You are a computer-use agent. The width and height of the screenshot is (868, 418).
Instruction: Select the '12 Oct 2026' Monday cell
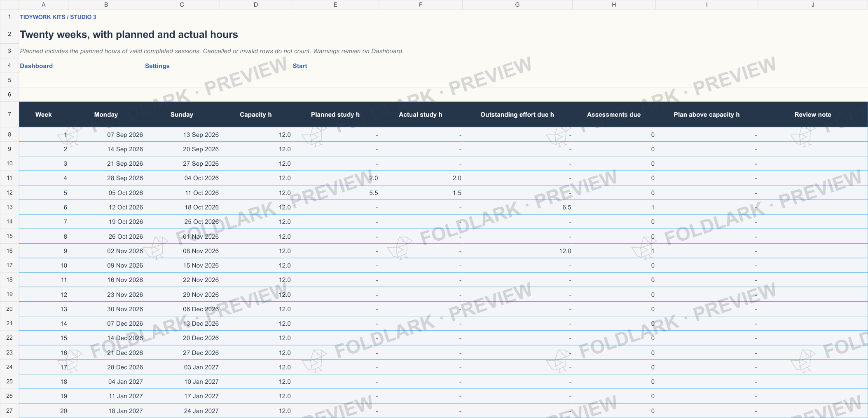pyautogui.click(x=106, y=207)
